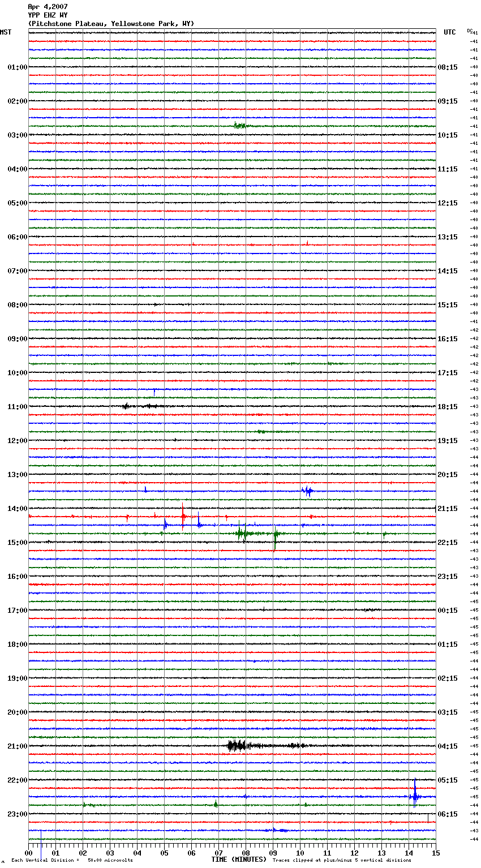Select the "00:15" UTC label
Image resolution: width=481 pixels, height=868 pixels.
(x=448, y=611)
